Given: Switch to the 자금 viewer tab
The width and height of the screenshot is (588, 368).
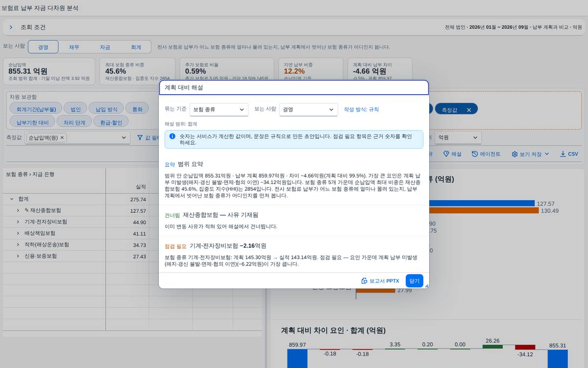Looking at the screenshot, I should click(105, 47).
